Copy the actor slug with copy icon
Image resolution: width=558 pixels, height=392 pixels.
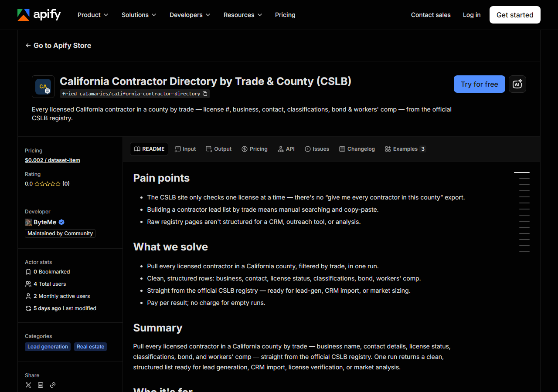pyautogui.click(x=205, y=94)
